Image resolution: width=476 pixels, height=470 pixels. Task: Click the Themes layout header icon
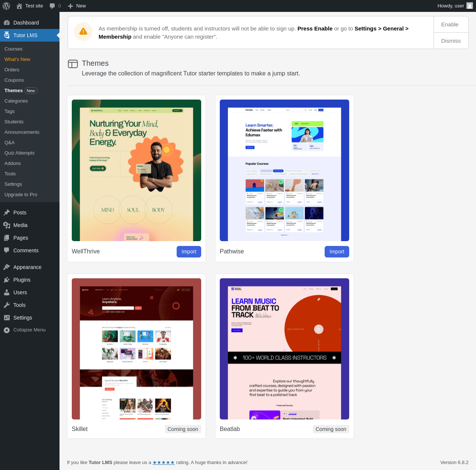pos(73,64)
